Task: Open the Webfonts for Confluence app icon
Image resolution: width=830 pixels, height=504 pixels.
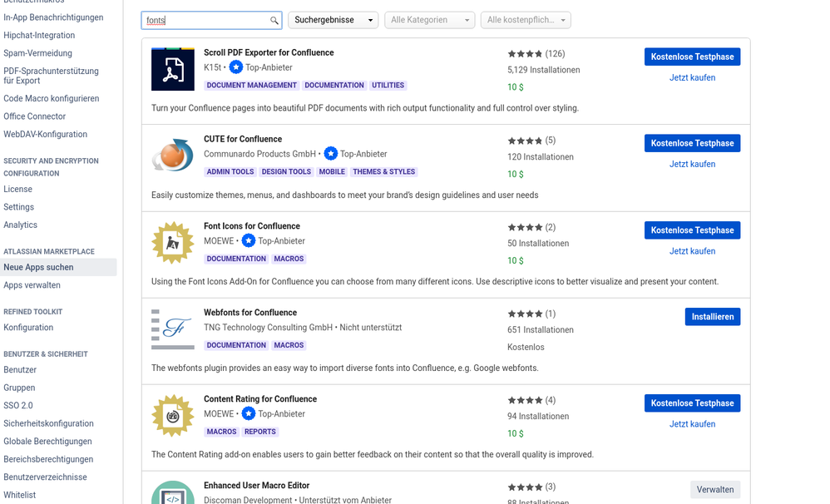Action: (x=172, y=328)
